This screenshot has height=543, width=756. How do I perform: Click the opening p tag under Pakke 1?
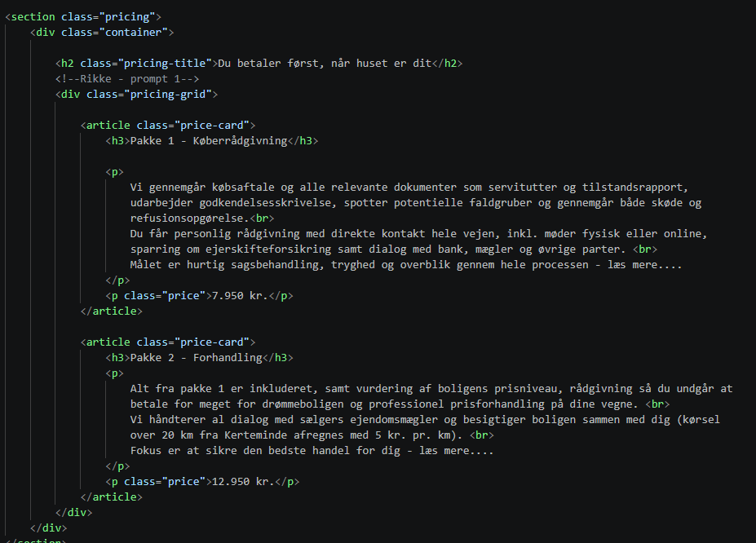[115, 172]
